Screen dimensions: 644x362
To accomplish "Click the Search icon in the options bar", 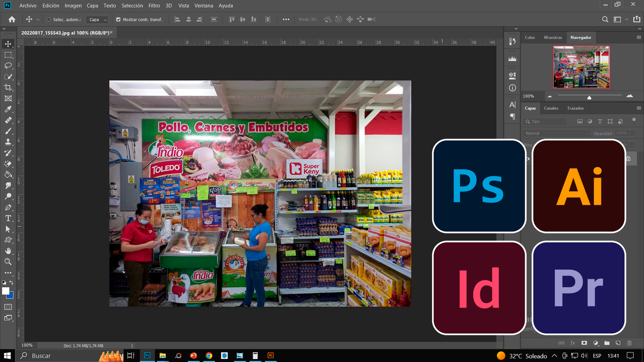I will pos(605,19).
